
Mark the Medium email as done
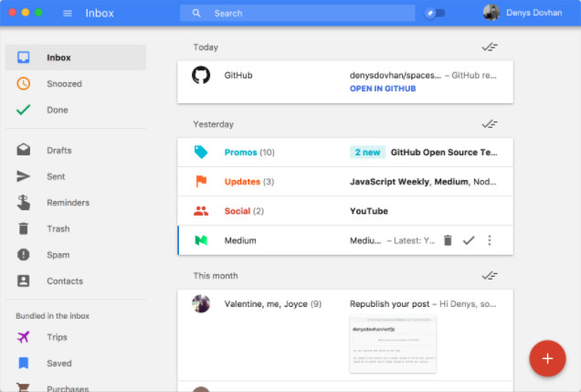tap(469, 240)
